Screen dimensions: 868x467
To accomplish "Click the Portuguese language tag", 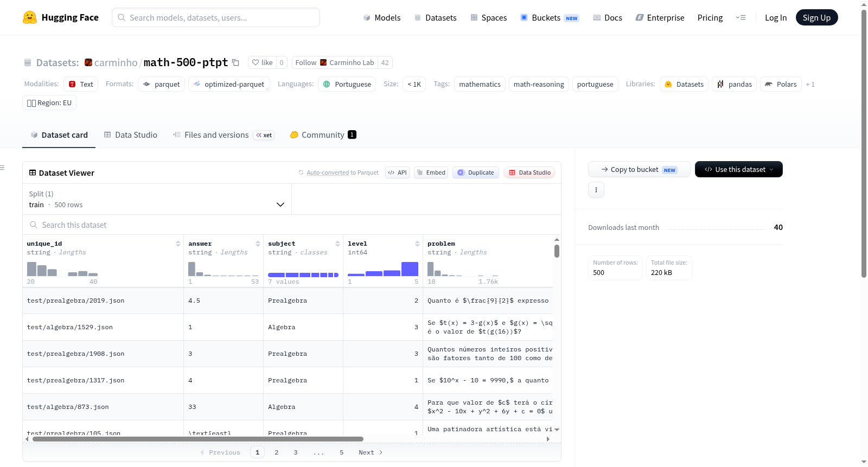I will [x=347, y=84].
